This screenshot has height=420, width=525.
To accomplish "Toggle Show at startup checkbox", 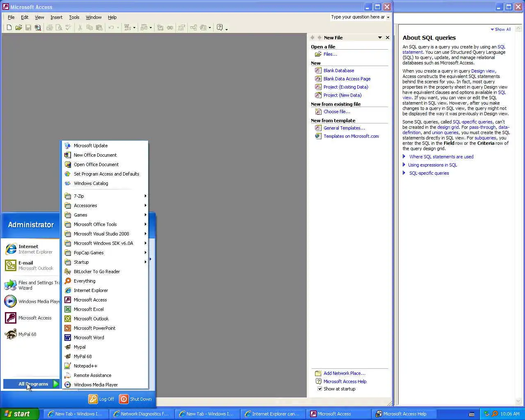I will pos(320,389).
